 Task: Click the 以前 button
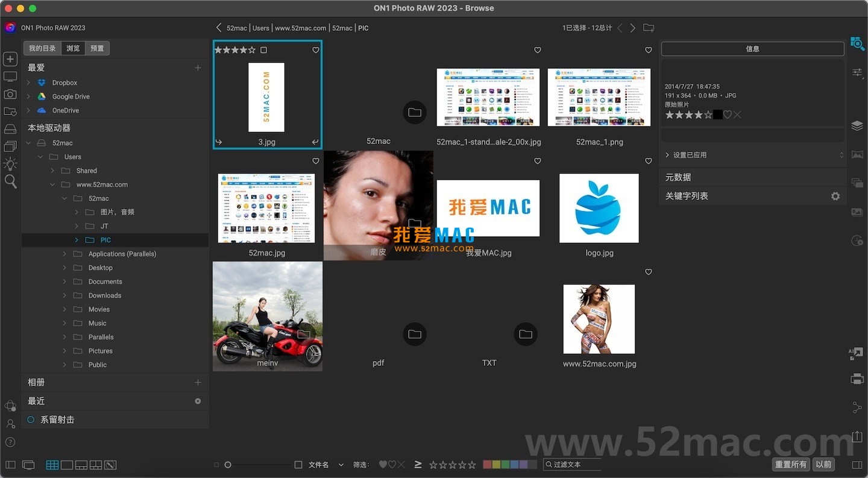[823, 465]
